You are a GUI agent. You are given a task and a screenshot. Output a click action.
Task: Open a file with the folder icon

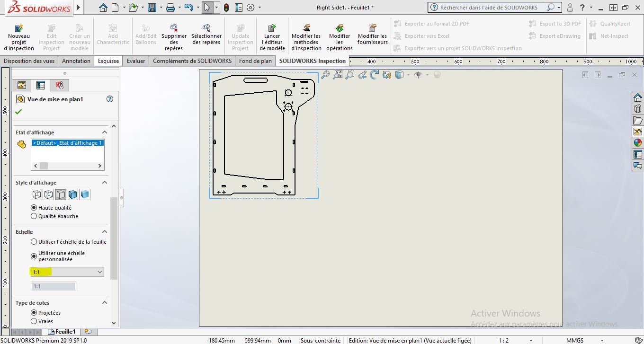point(133,8)
